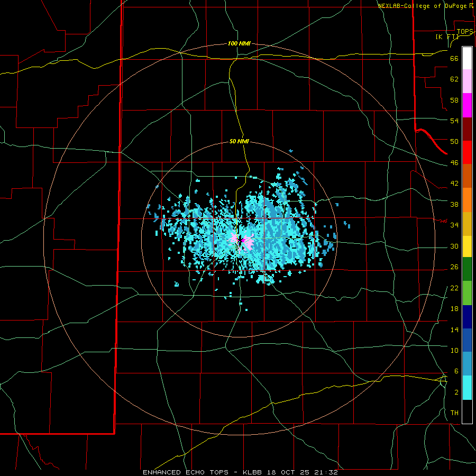Click the legend value 50
Image resolution: width=476 pixels, height=476 pixels.
[454, 141]
